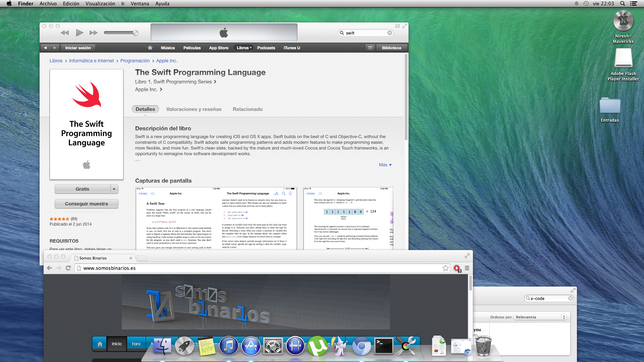Clear the swift search field in iTunes
This screenshot has width=644, height=362.
click(x=389, y=33)
